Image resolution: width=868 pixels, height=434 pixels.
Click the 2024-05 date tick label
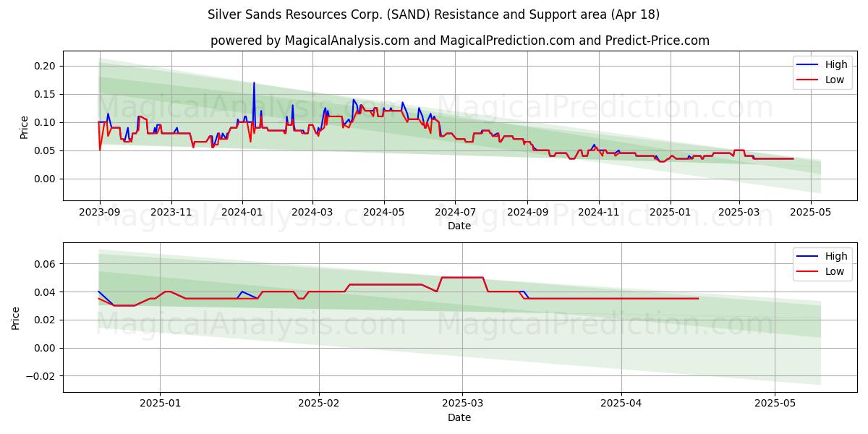point(383,213)
